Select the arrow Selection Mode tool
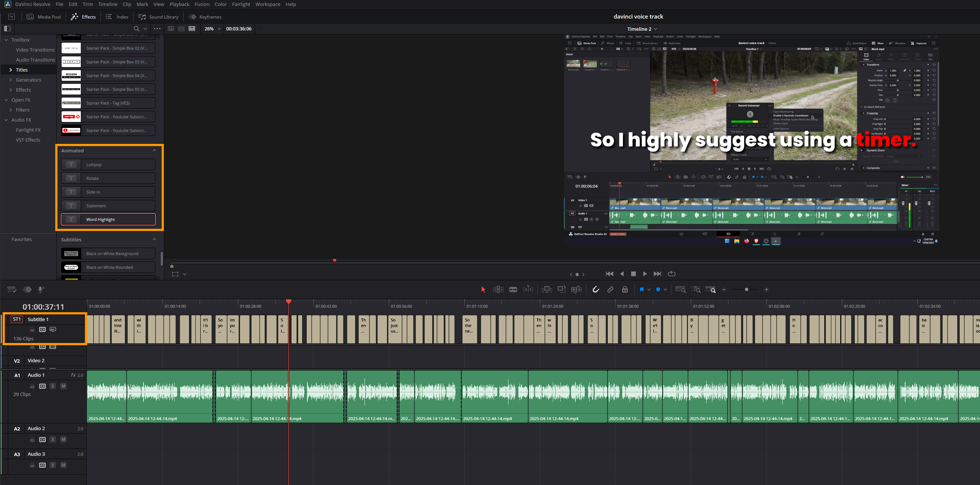 [483, 290]
